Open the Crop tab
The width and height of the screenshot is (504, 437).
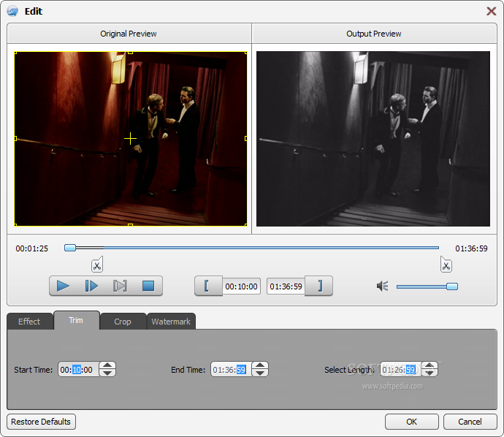pos(123,322)
